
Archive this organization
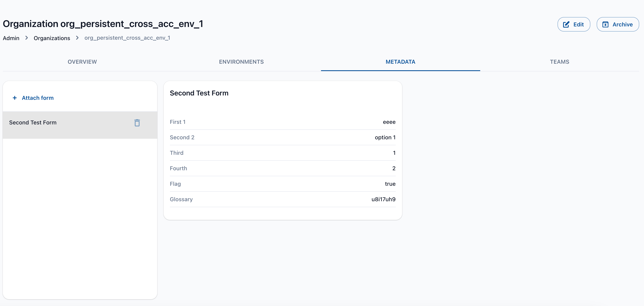click(618, 24)
